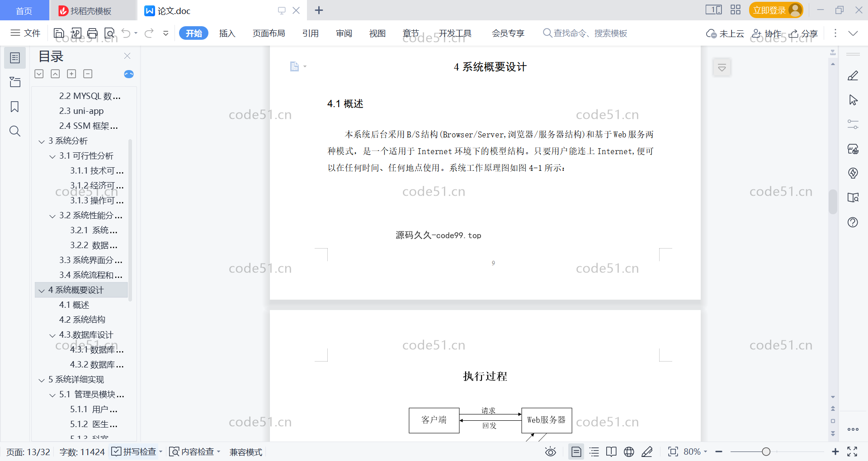868x461 pixels.
Task: Collapse 4.3.数据库设计 outline node
Action: point(52,335)
